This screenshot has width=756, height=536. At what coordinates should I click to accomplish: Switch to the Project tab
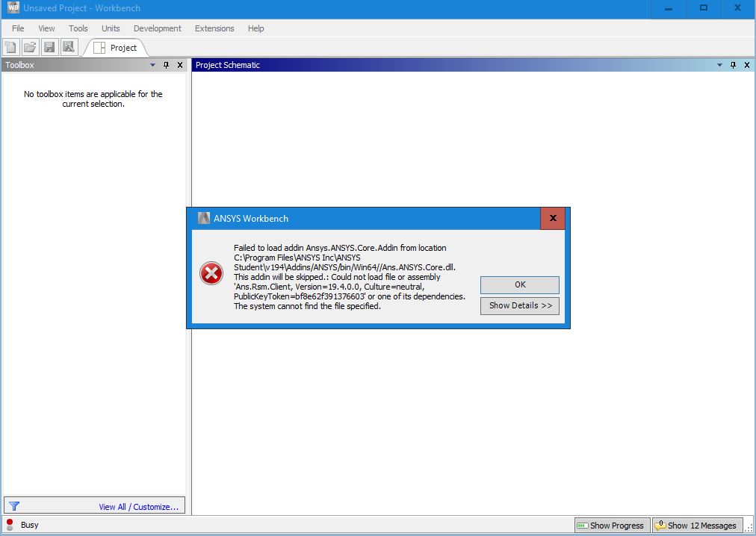(116, 48)
